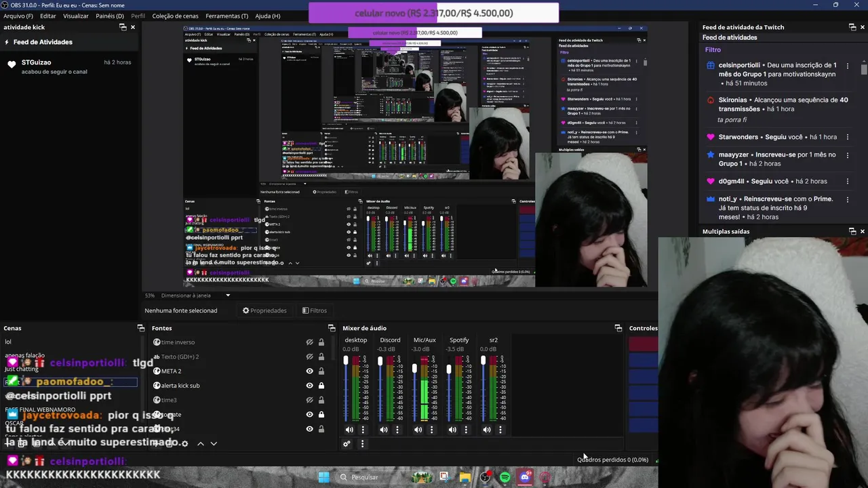Click OBS Studio taskbar icon
The width and height of the screenshot is (868, 488).
pyautogui.click(x=485, y=477)
